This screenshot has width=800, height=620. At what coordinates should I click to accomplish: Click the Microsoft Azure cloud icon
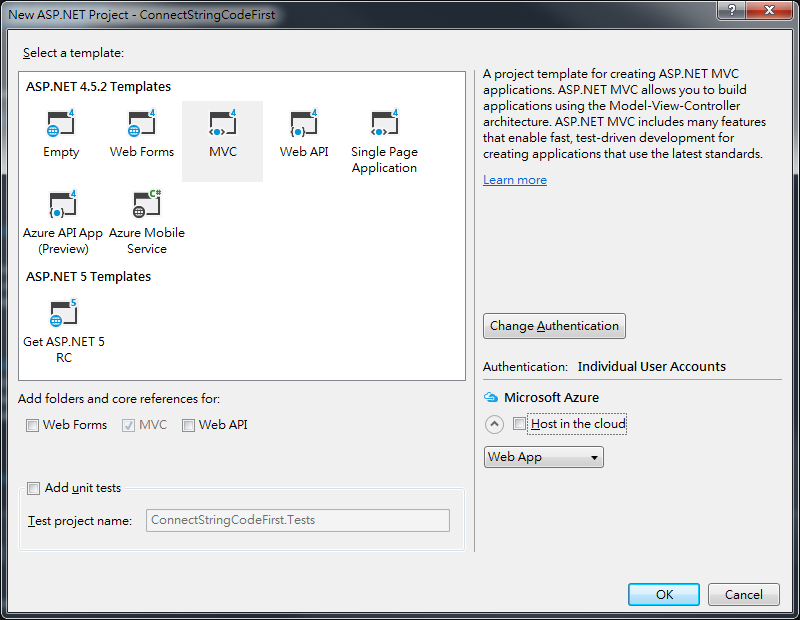(x=491, y=397)
